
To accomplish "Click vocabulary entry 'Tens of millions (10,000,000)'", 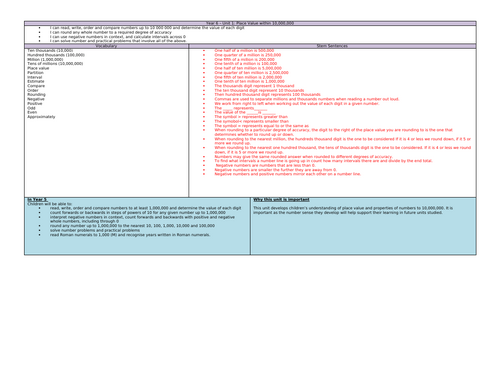I will [x=55, y=64].
